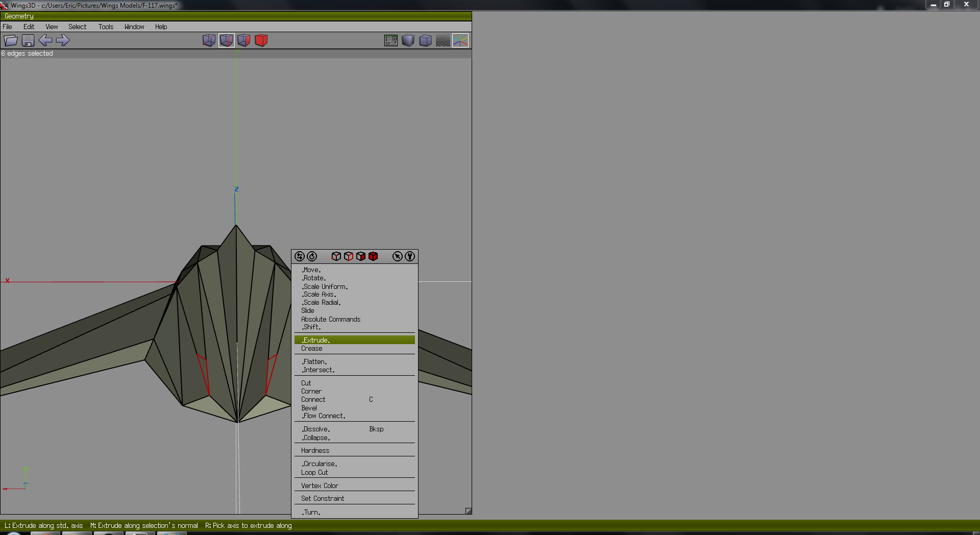
Task: Click the swap-arrows circle icon in context menu
Action: pyautogui.click(x=300, y=256)
